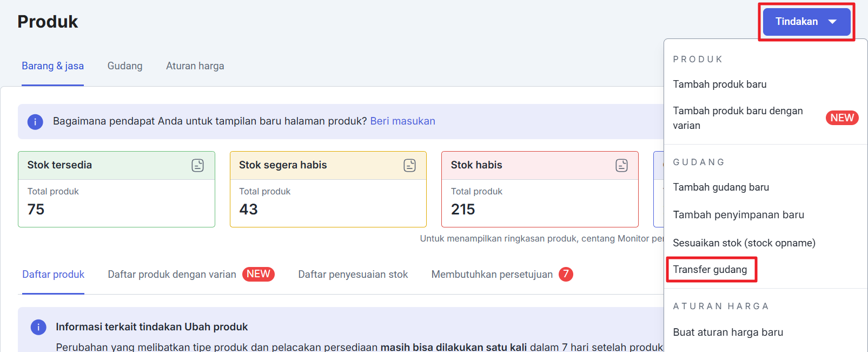This screenshot has width=868, height=352.
Task: Click info icon beside Informasi terkait tindakan
Action: 38,327
